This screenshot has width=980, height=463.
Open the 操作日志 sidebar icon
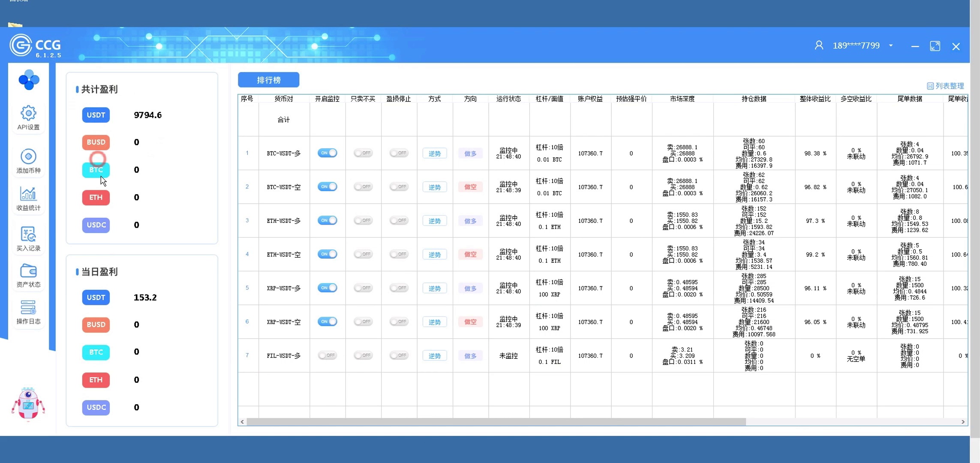28,308
